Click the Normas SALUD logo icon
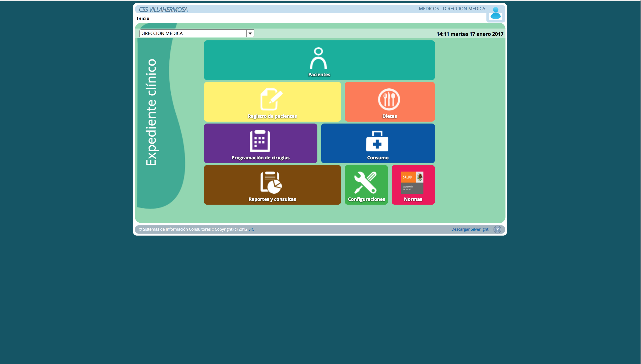Viewport: 641px width, 364px height. (x=412, y=182)
